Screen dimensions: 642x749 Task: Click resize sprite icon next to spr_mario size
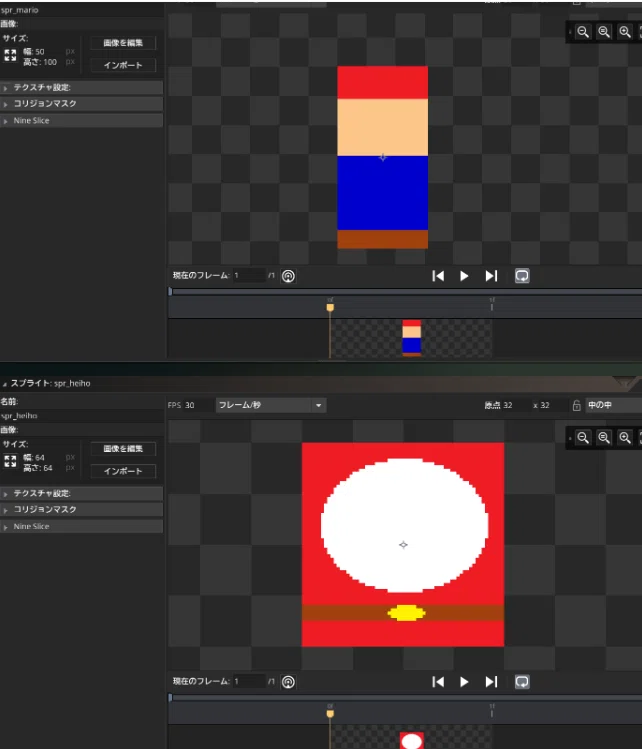point(10,55)
